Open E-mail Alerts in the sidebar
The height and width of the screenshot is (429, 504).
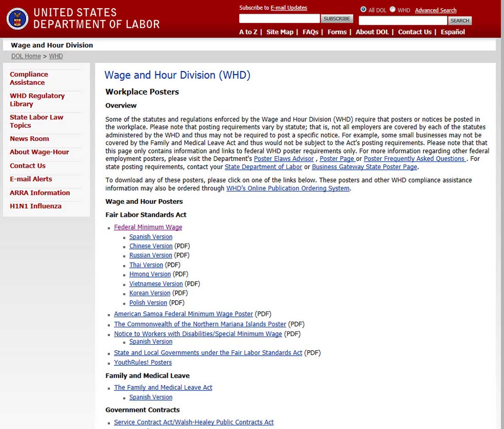pyautogui.click(x=31, y=179)
